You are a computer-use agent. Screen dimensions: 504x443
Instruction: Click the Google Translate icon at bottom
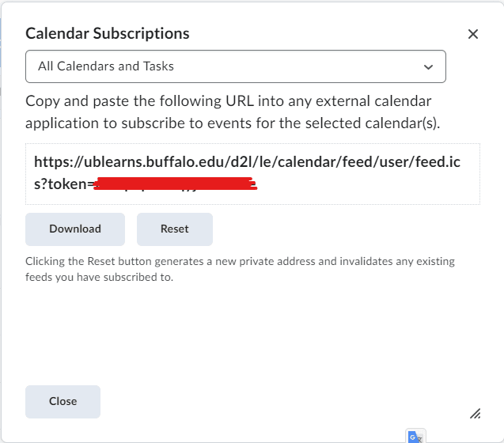point(415,436)
